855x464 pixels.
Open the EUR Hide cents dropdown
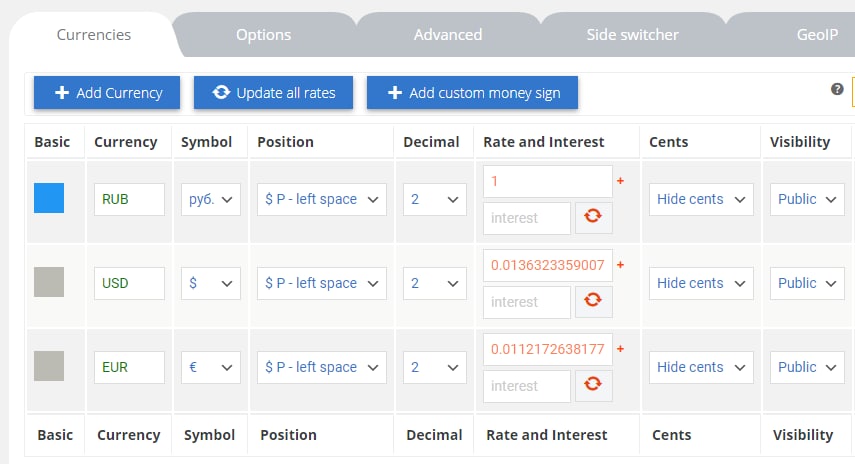pyautogui.click(x=701, y=367)
